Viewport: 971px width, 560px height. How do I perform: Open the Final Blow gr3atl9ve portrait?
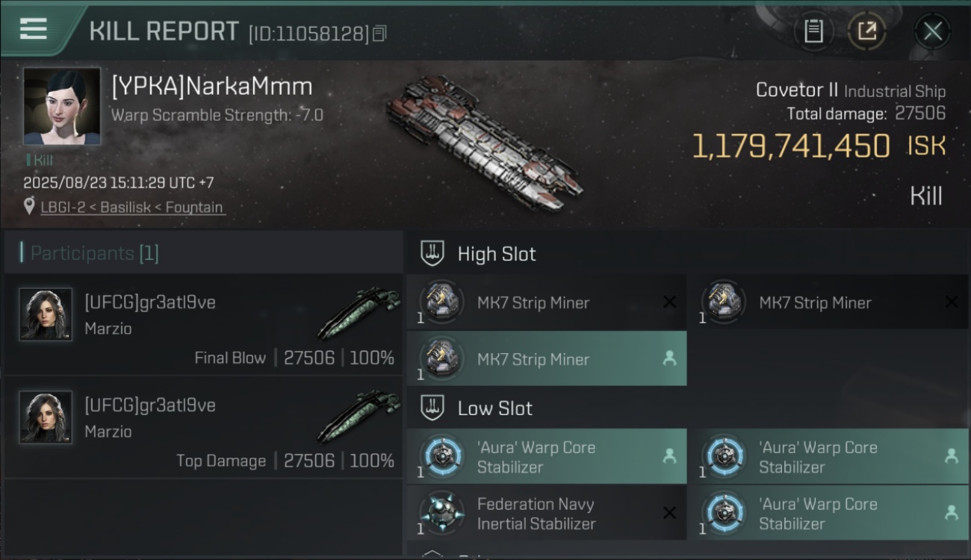point(46,314)
